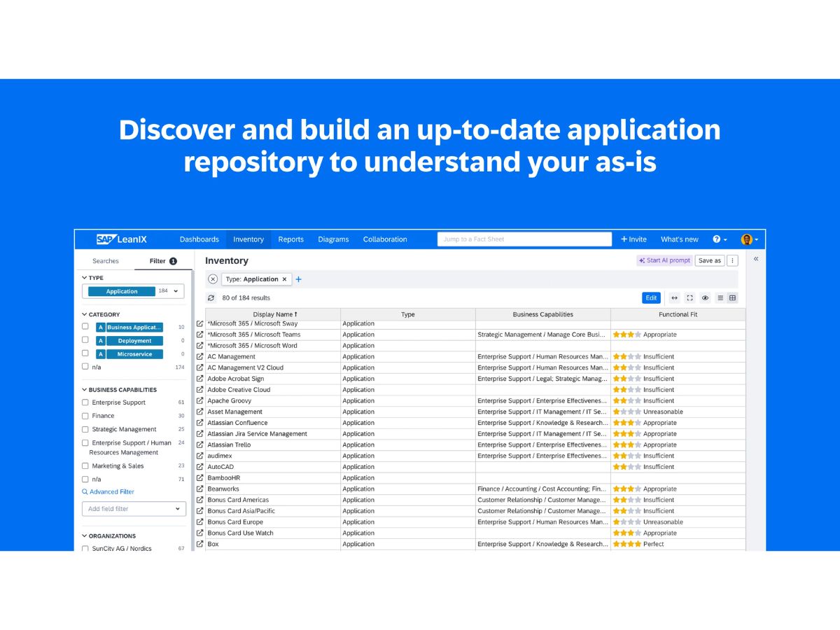
Task: Collapse the BUSINESS CAPABILITIES section
Action: click(x=85, y=390)
